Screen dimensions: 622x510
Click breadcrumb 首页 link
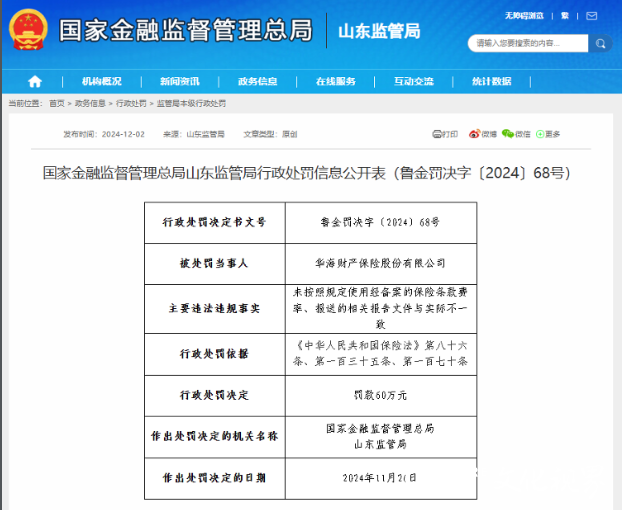point(57,104)
